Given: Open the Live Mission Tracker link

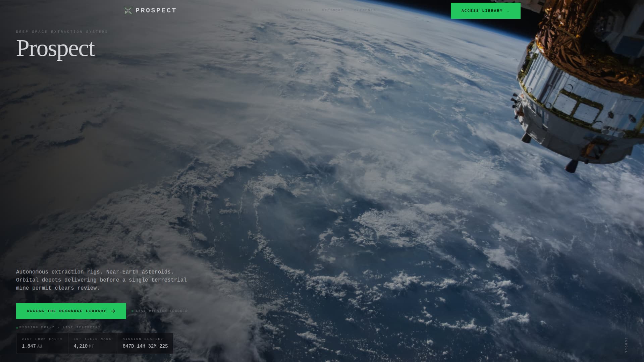Looking at the screenshot, I should coord(160,311).
